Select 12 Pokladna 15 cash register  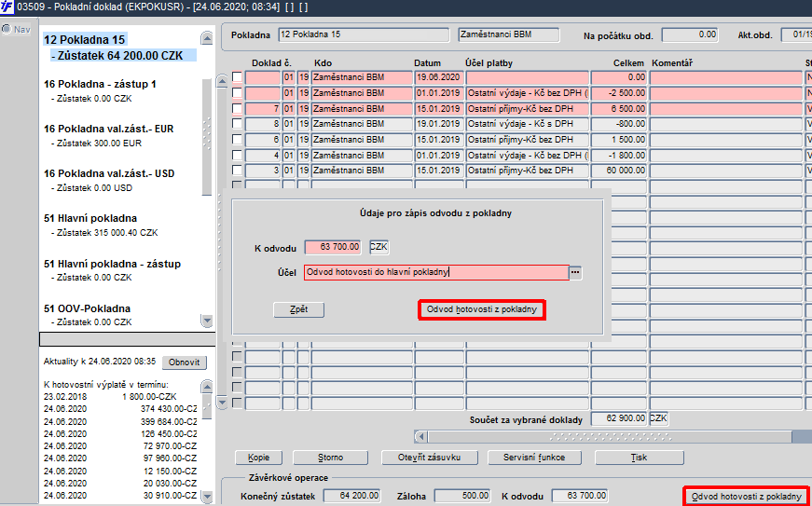(x=85, y=40)
